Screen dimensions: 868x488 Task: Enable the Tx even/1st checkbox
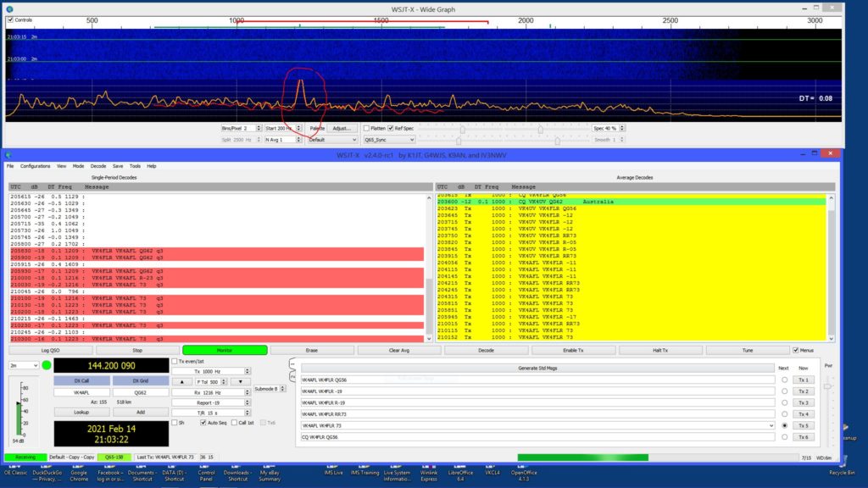point(175,361)
